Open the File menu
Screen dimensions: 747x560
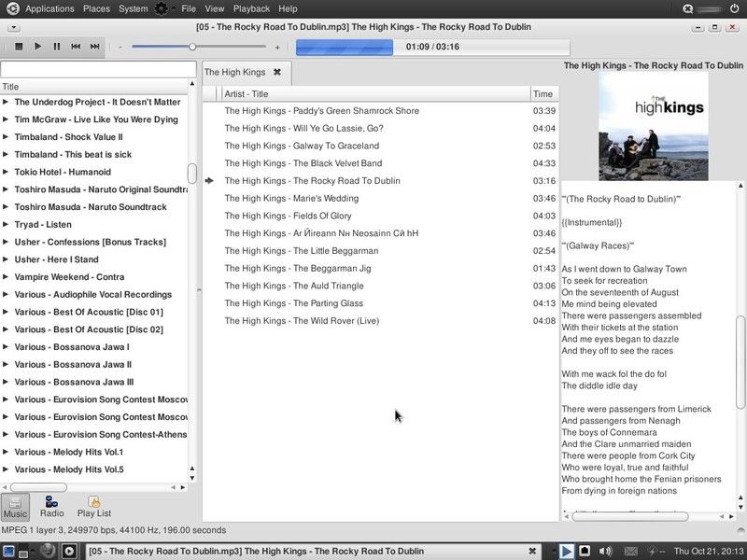coord(189,8)
